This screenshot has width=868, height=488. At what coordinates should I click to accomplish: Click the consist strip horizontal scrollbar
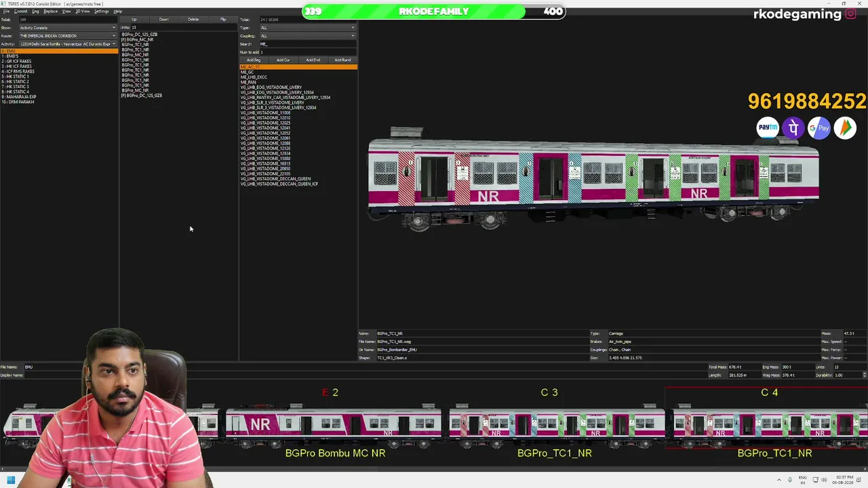pos(434,469)
